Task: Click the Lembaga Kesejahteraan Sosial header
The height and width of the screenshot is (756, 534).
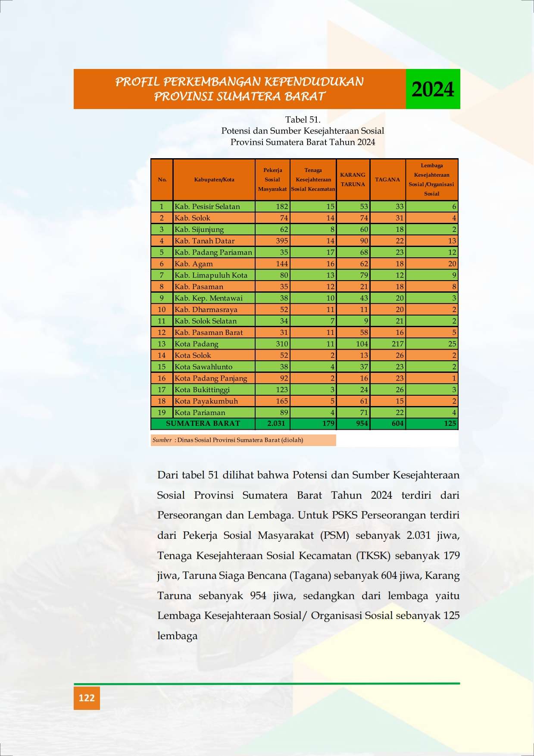Action: 431,180
